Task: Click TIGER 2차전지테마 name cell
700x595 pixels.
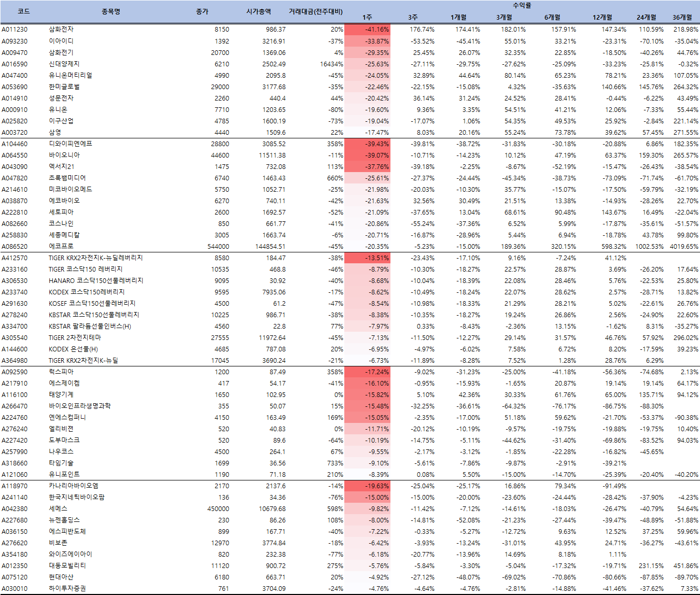Action: click(75, 337)
